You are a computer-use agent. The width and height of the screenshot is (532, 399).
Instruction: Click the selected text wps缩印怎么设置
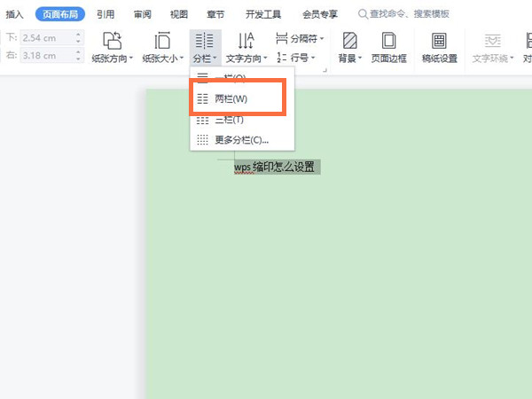pos(274,166)
